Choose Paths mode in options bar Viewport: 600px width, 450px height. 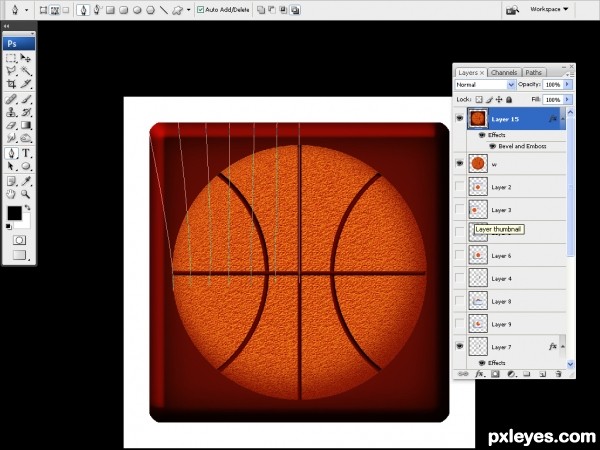click(55, 10)
